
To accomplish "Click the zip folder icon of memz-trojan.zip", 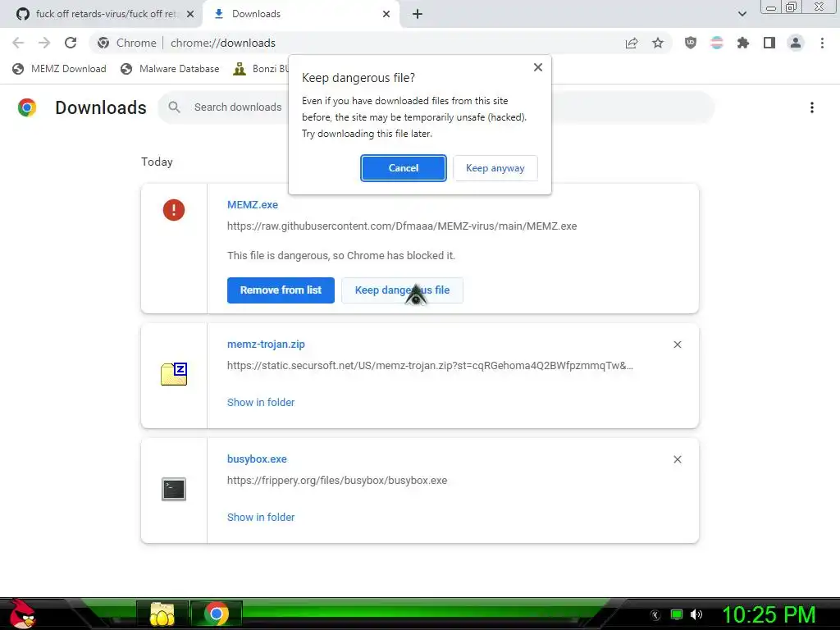I will click(174, 374).
